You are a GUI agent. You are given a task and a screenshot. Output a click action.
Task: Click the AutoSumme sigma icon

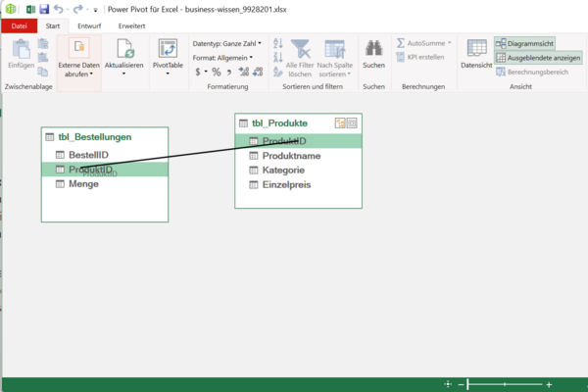coord(400,43)
